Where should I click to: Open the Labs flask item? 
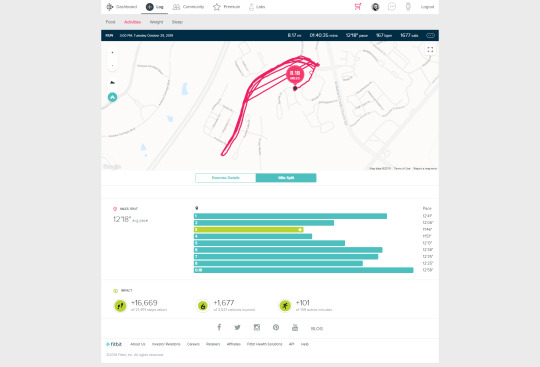point(257,7)
